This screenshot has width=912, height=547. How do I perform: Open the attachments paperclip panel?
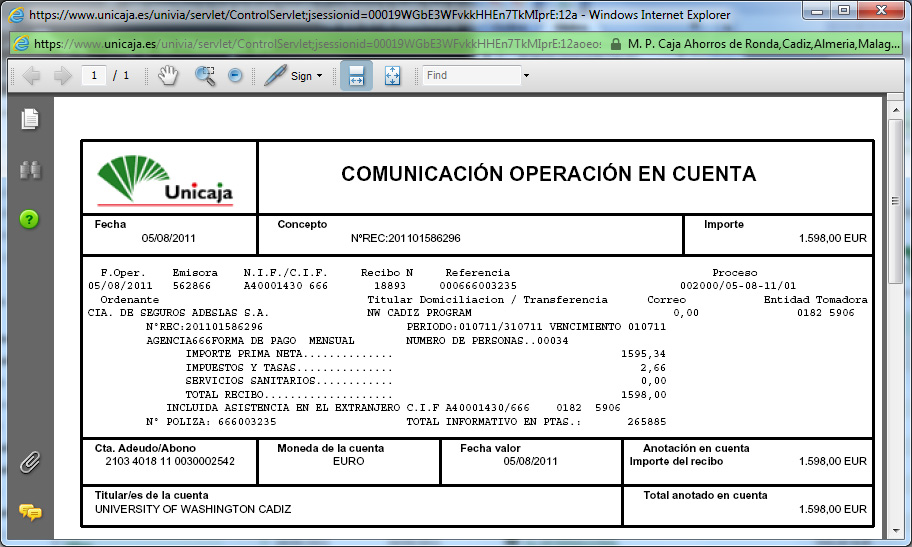pyautogui.click(x=30, y=462)
